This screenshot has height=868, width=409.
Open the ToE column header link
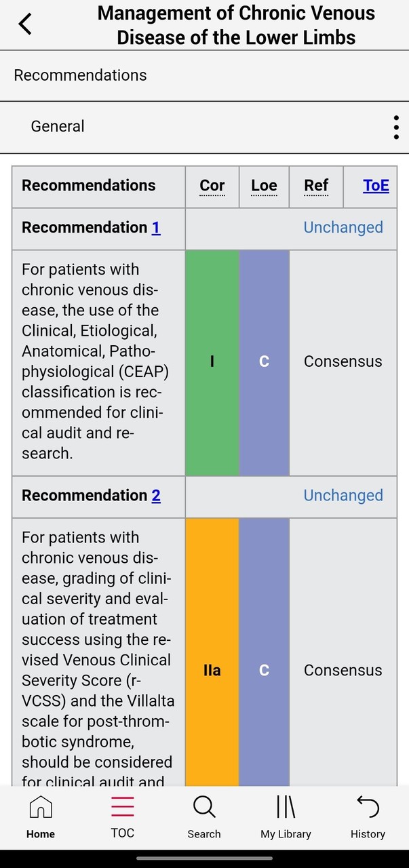tap(376, 185)
